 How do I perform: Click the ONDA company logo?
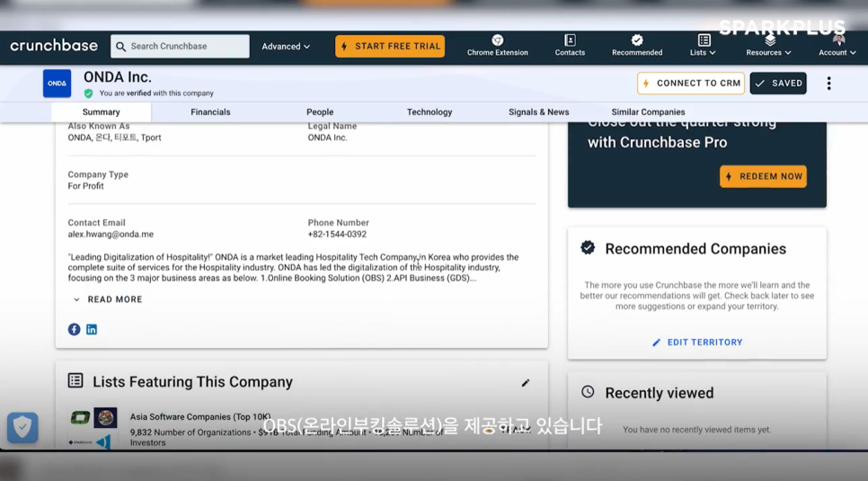pyautogui.click(x=57, y=83)
